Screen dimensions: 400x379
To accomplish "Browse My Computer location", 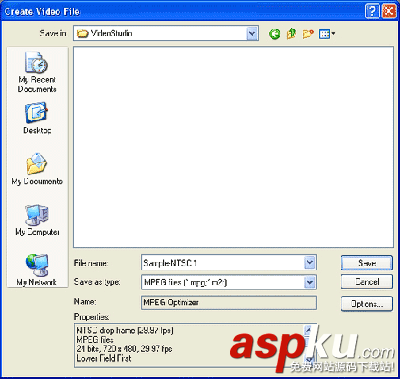I will (x=37, y=220).
